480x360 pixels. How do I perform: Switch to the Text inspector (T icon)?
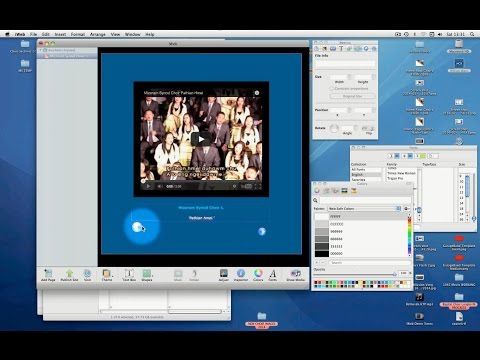coord(341,49)
